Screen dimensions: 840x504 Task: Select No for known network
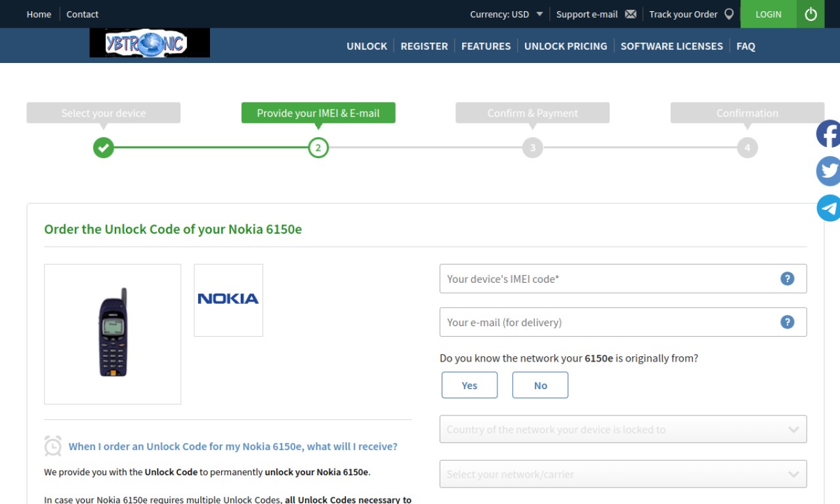(540, 385)
